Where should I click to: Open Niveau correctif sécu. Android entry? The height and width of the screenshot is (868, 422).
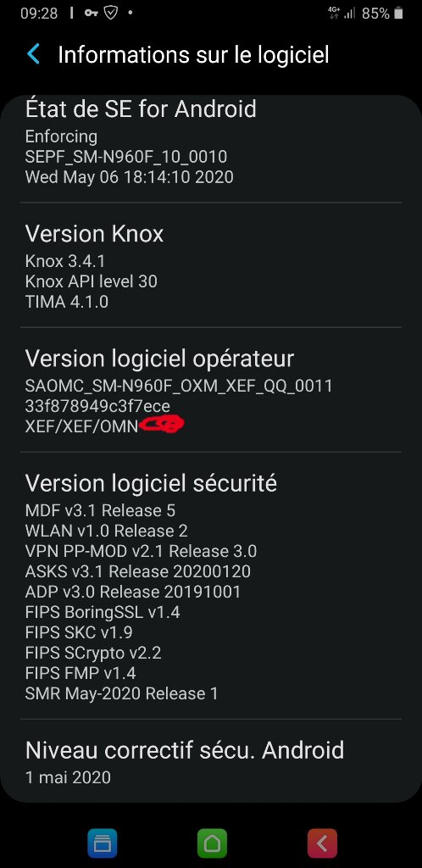coord(211,762)
